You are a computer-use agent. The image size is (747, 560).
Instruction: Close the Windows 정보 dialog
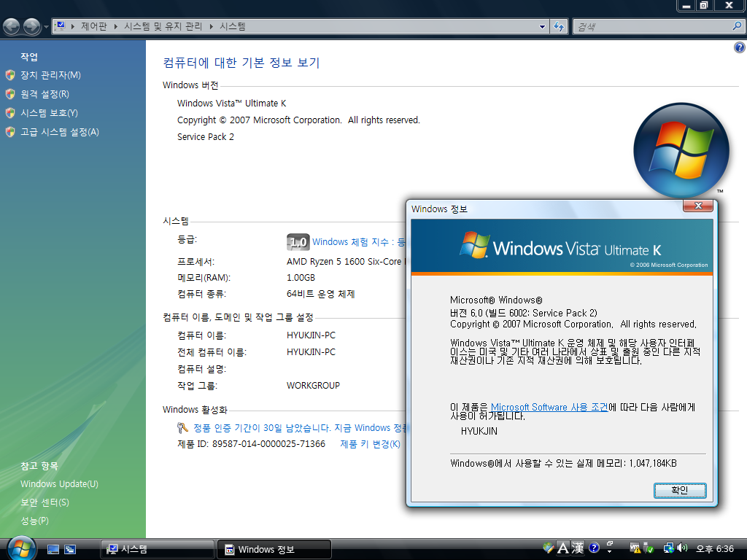tap(698, 206)
